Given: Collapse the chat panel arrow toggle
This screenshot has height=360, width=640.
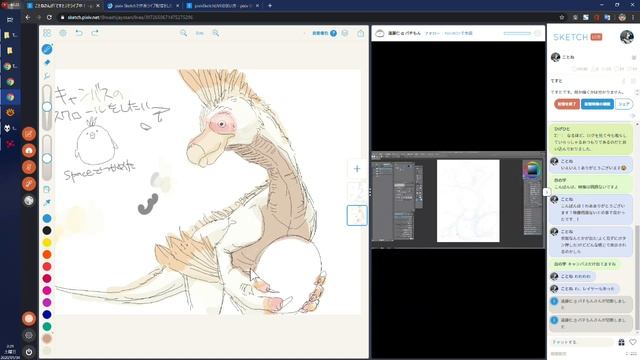Looking at the screenshot, I should (x=546, y=192).
